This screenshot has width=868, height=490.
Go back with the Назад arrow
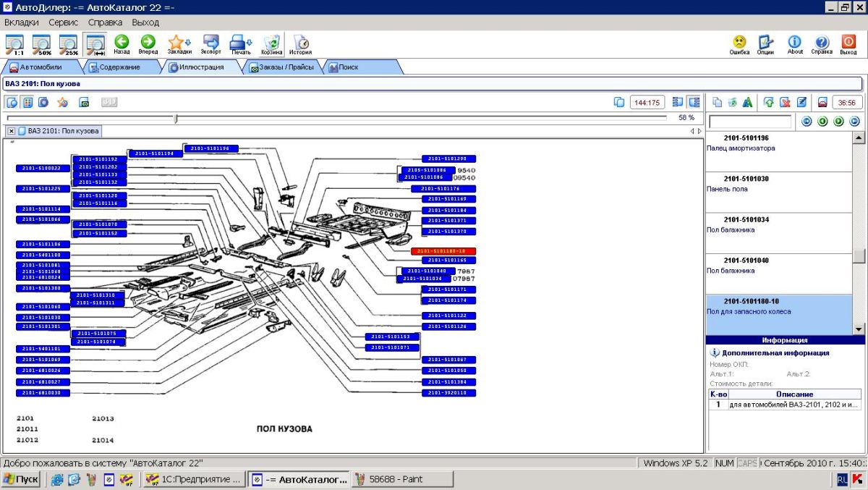(122, 44)
